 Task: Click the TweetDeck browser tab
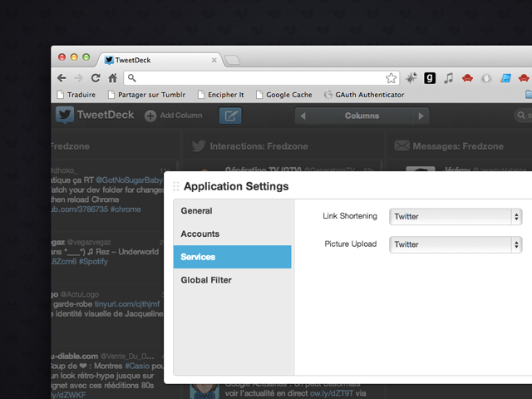[160, 60]
